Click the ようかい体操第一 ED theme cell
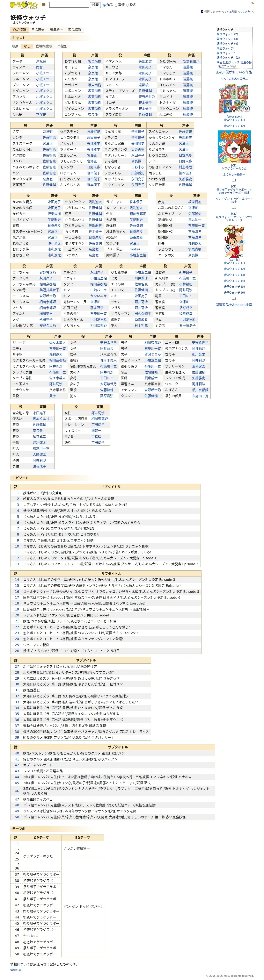This screenshot has width=264, height=980. (x=82, y=848)
